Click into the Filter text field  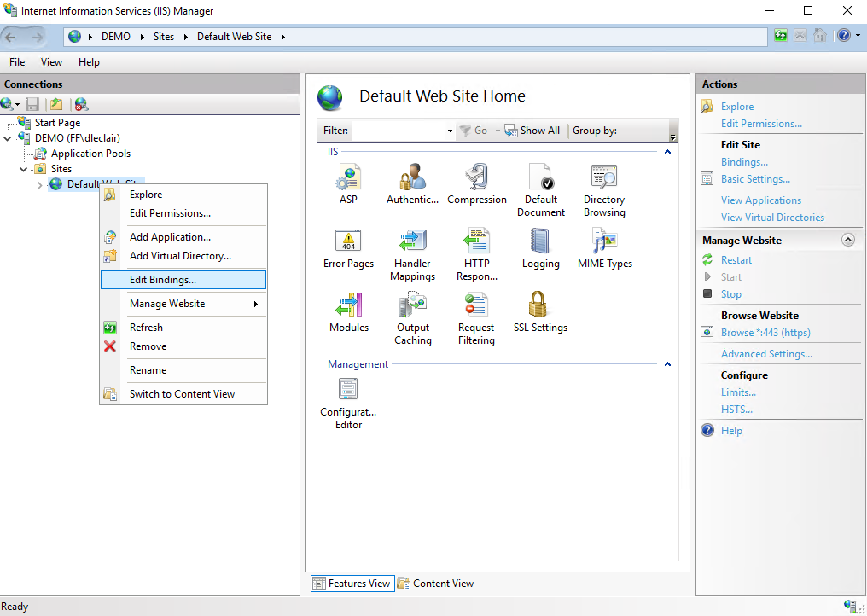pyautogui.click(x=399, y=131)
